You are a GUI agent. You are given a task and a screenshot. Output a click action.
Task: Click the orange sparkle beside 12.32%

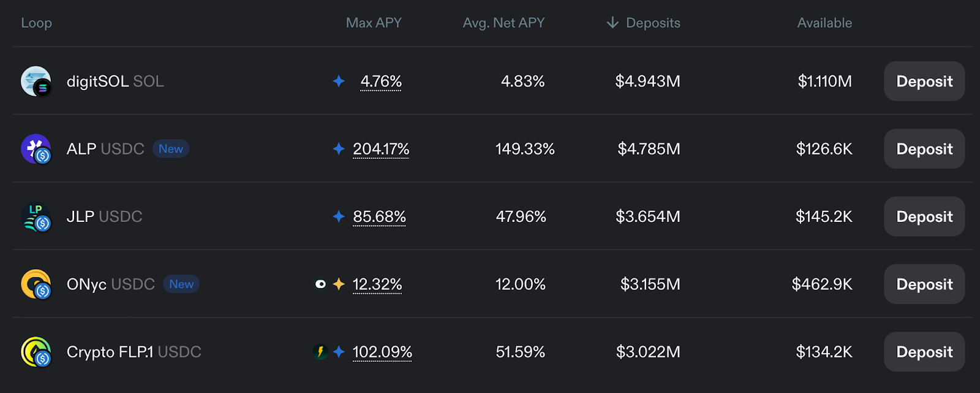tap(339, 284)
